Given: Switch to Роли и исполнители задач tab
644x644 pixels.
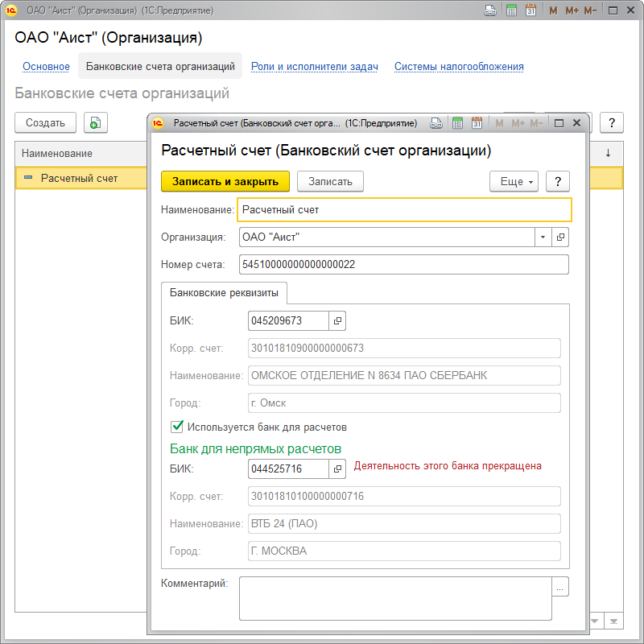Looking at the screenshot, I should [x=314, y=67].
